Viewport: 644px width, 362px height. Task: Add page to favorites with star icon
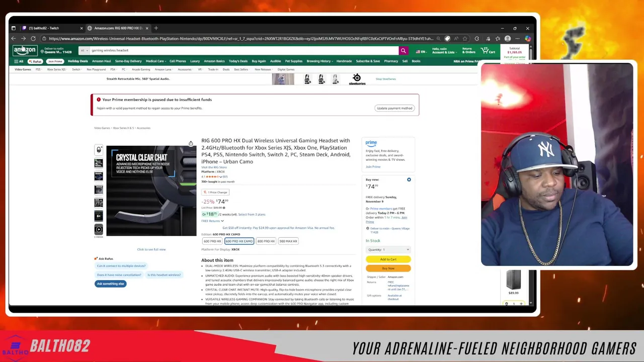tap(465, 39)
